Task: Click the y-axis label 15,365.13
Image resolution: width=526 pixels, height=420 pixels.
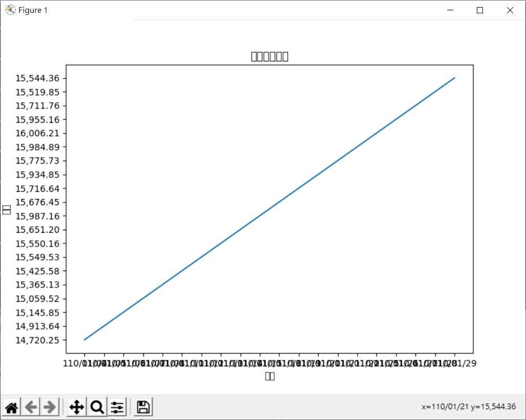Action: [37, 285]
